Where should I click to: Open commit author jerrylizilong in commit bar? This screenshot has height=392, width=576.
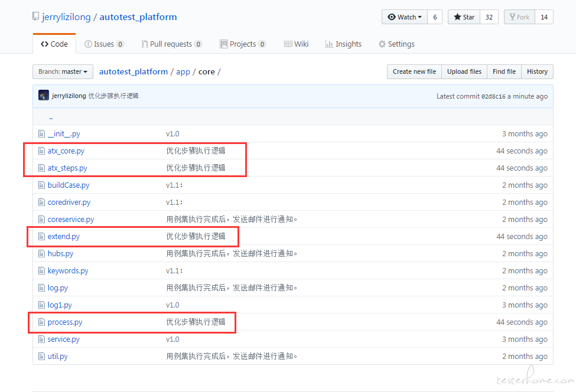[69, 96]
